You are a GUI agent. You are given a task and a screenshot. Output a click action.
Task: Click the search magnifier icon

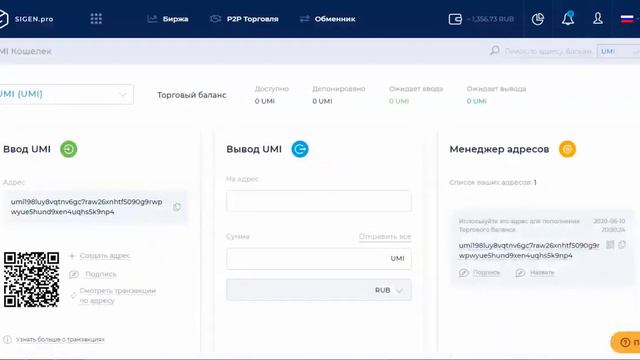495,51
